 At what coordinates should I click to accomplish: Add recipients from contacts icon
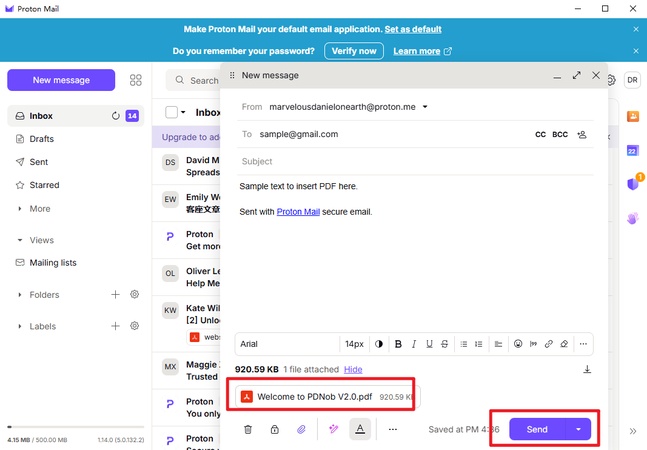pos(582,134)
